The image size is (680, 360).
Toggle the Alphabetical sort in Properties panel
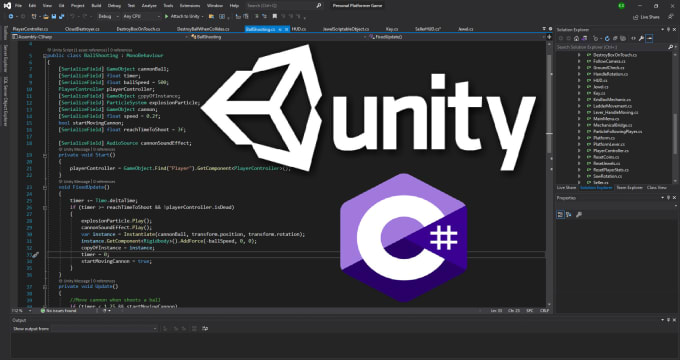569,214
